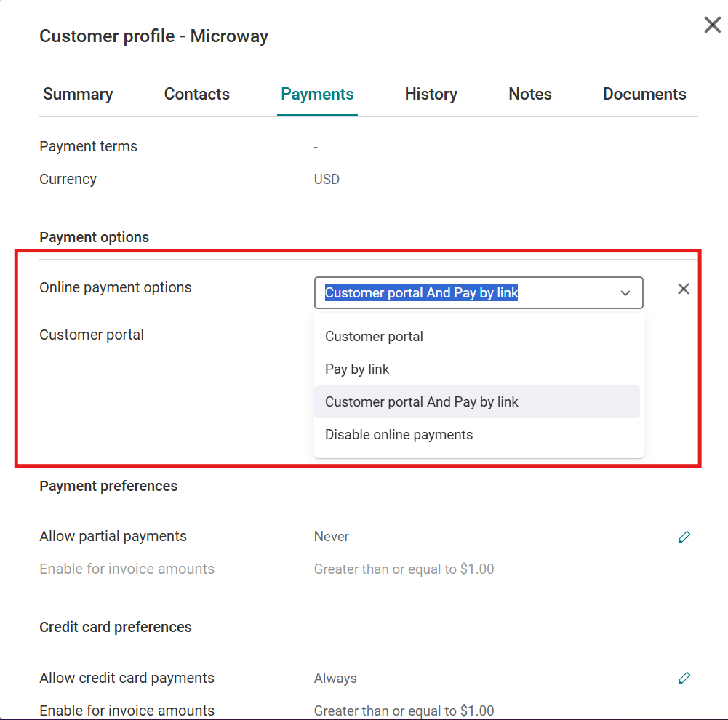
Task: Edit Allow credit card payments setting
Action: click(x=684, y=678)
